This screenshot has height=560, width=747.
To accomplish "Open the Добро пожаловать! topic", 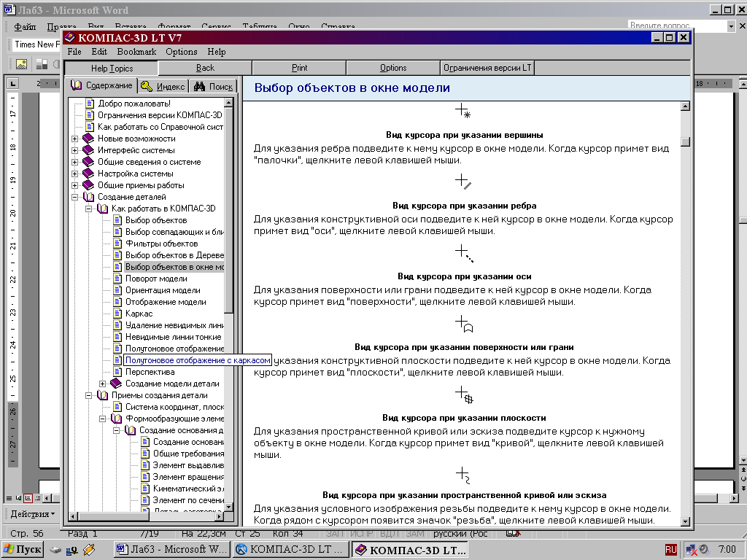I will click(x=134, y=104).
